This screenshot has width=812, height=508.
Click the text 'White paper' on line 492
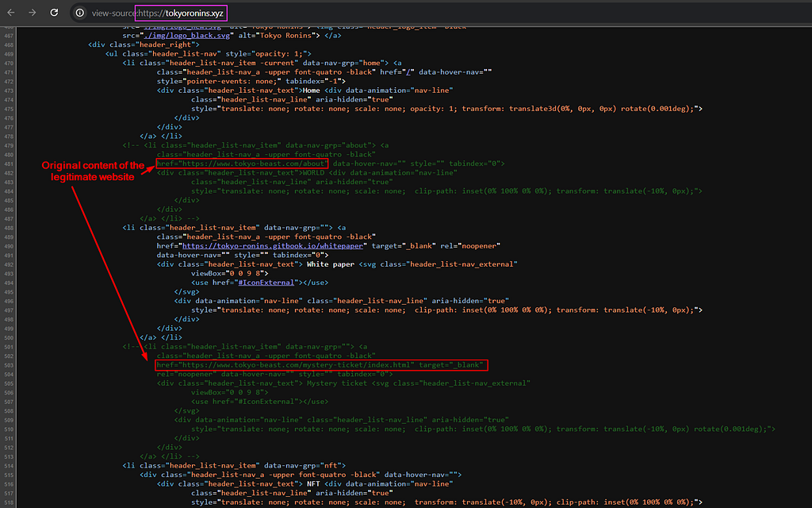[x=331, y=264]
